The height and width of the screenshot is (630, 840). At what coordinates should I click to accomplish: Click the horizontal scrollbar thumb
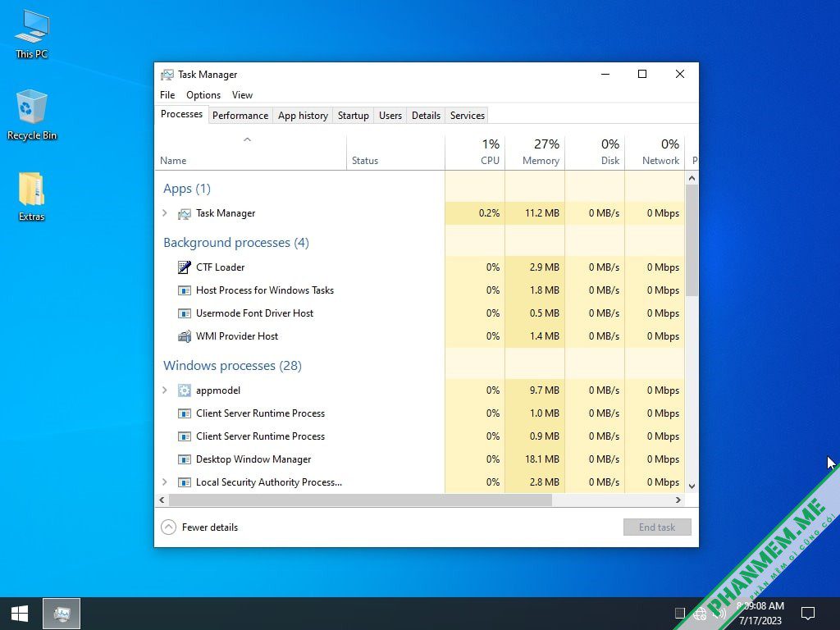coord(361,500)
